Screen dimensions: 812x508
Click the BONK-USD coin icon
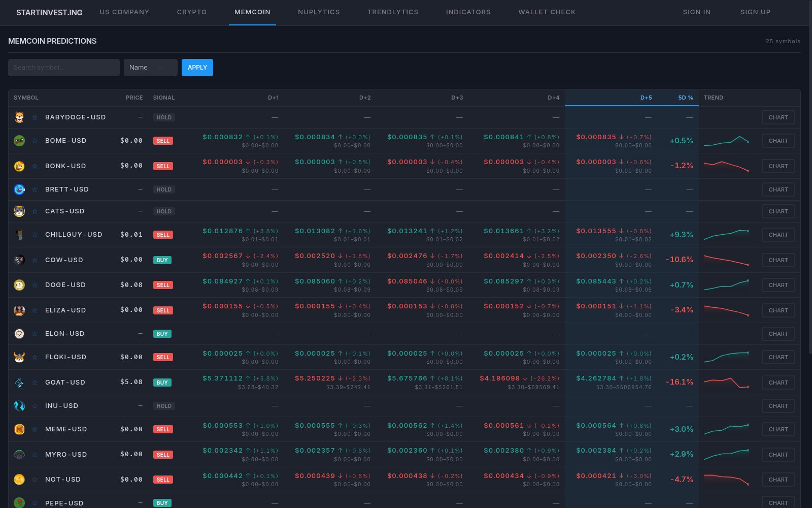19,166
